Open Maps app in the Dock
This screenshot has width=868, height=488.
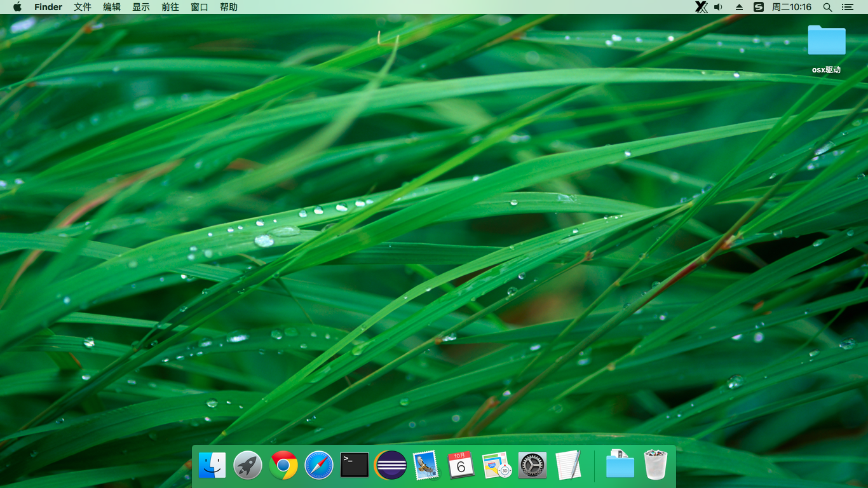tap(496, 465)
